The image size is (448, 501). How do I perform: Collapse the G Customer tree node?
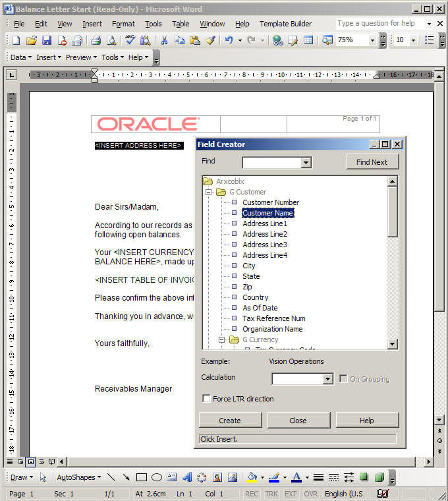(208, 192)
